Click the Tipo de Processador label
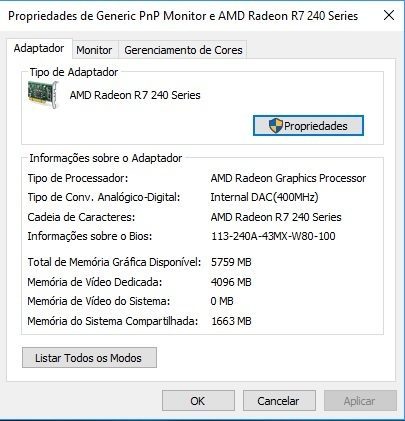405x421 pixels. [x=78, y=178]
